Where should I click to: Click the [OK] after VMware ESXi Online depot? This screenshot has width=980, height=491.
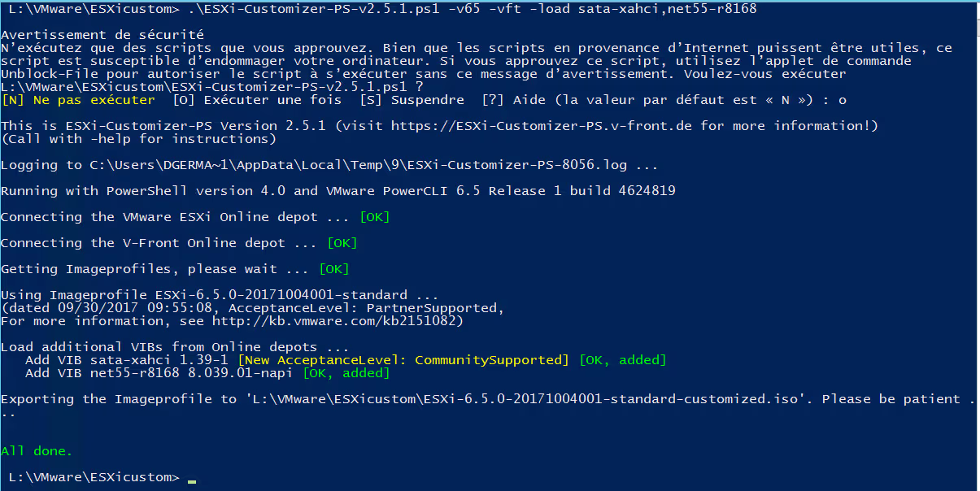pyautogui.click(x=375, y=217)
